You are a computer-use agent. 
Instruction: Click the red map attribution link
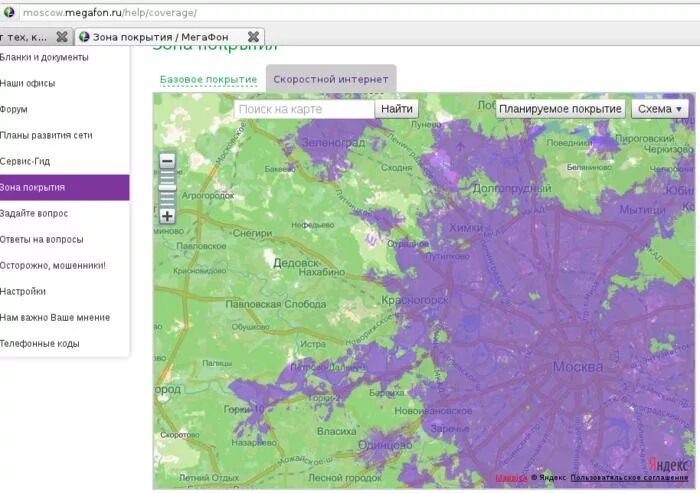(x=511, y=478)
